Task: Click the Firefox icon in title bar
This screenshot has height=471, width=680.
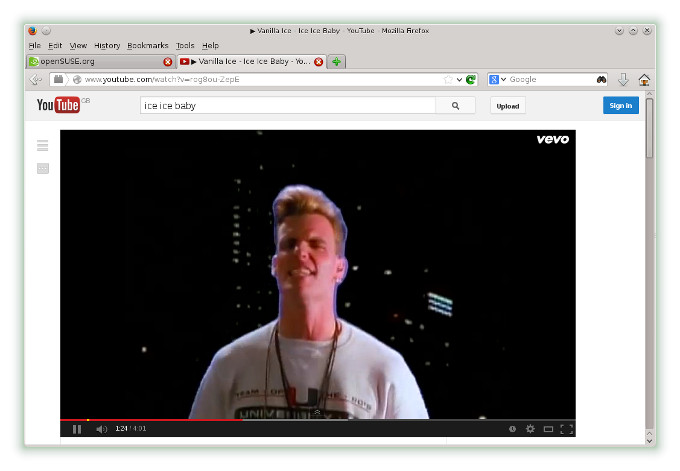Action: click(x=32, y=30)
